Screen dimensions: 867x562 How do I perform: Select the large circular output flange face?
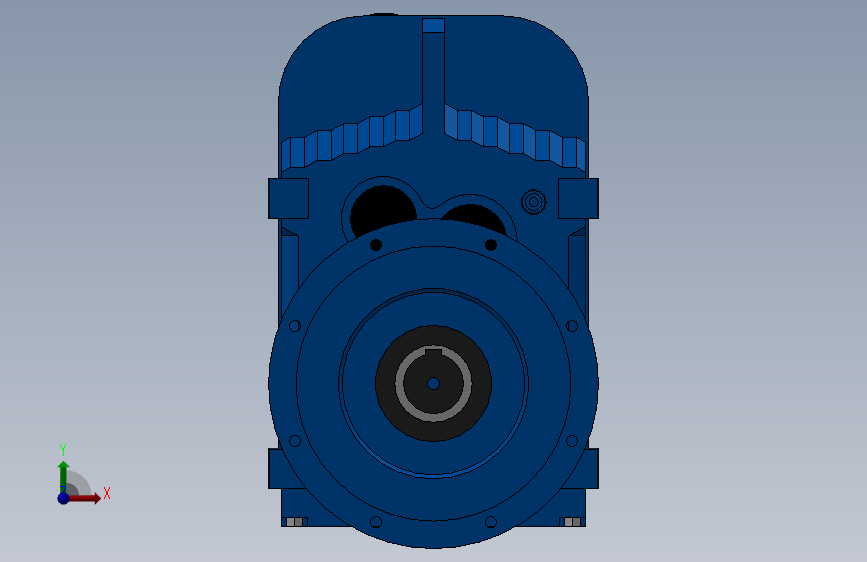[434, 498]
